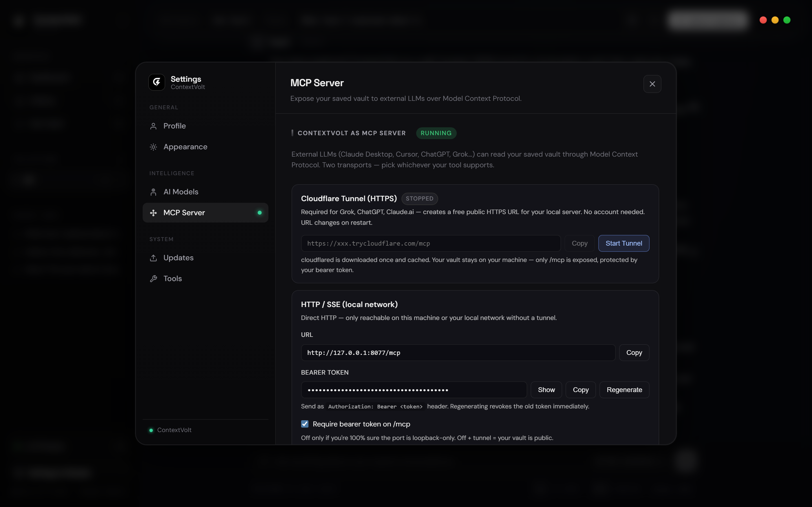812x507 pixels.
Task: Regenerate the bearer token
Action: (624, 390)
